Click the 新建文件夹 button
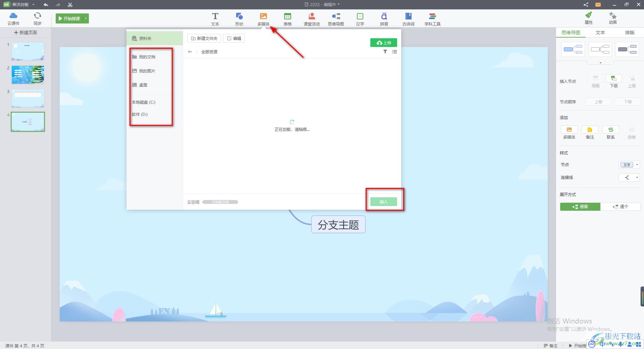644x349 pixels. tap(204, 39)
